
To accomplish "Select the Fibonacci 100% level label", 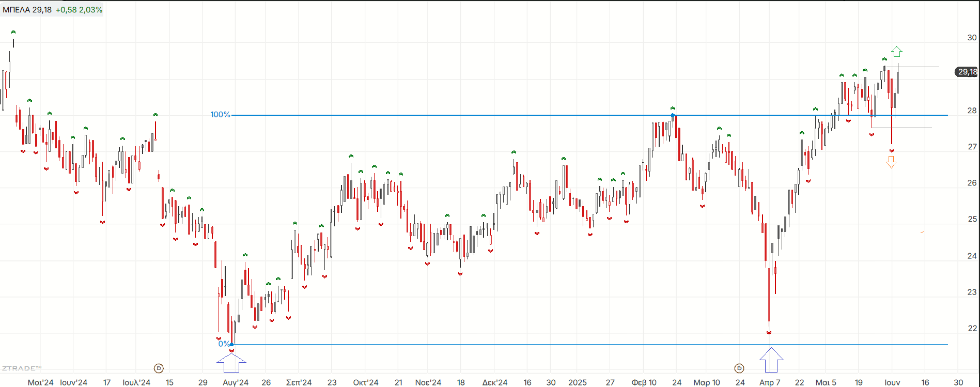I will (x=220, y=115).
